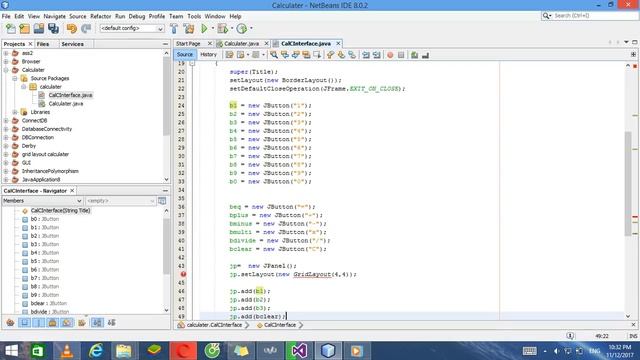Collapse the Calculater project node
640x360 pixels.
point(6,70)
